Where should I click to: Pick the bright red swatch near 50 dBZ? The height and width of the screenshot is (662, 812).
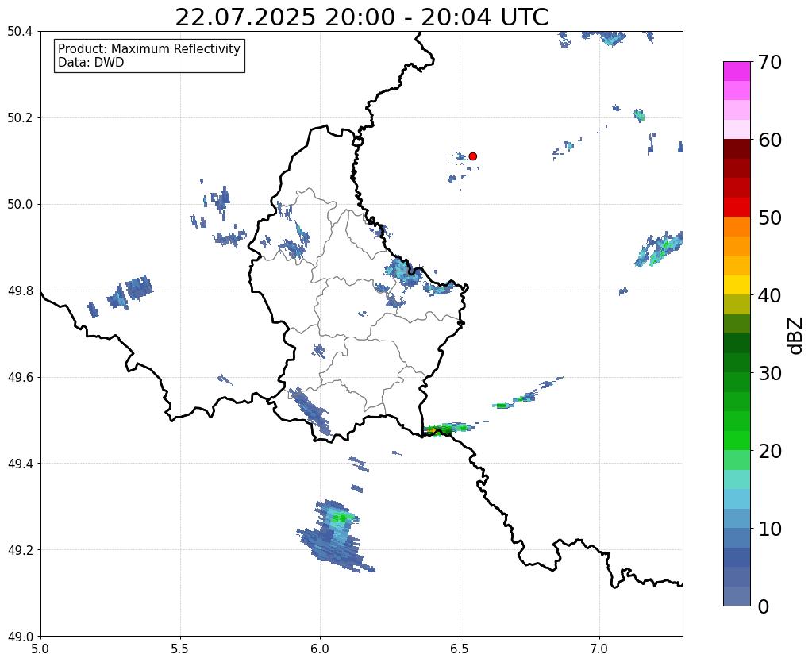pyautogui.click(x=737, y=207)
